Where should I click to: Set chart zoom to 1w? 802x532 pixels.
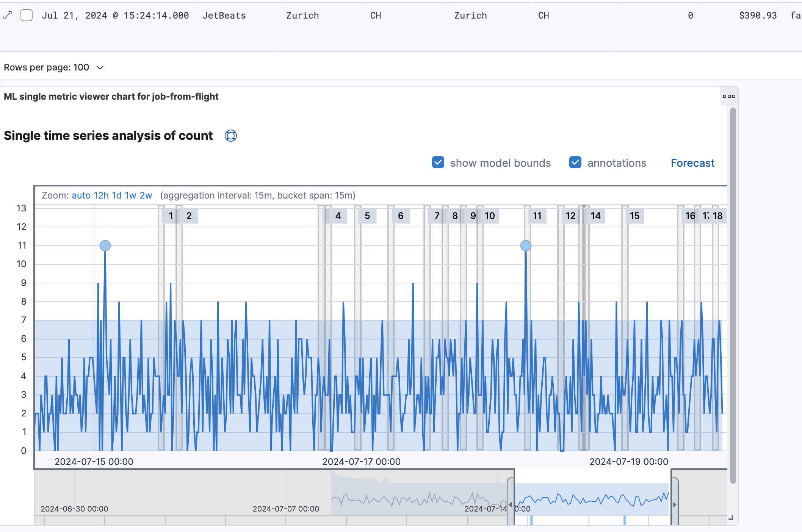[x=130, y=196]
